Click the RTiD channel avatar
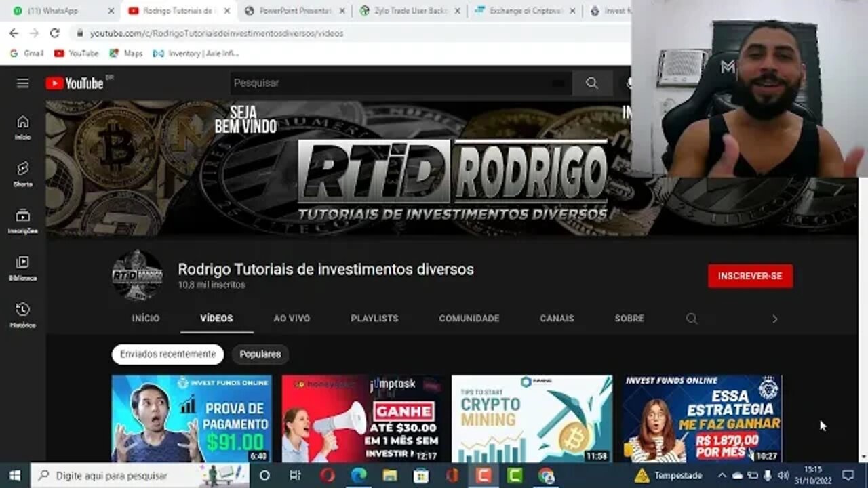Viewport: 868px width, 488px height. 138,274
